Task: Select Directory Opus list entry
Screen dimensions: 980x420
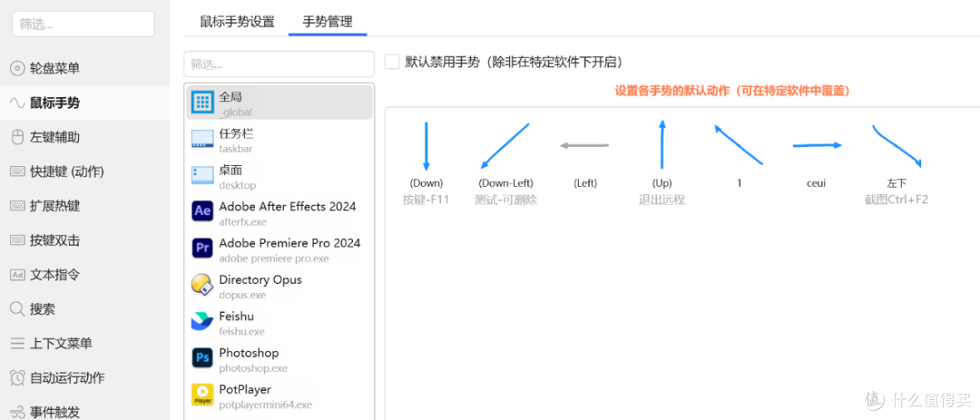Action: (279, 285)
